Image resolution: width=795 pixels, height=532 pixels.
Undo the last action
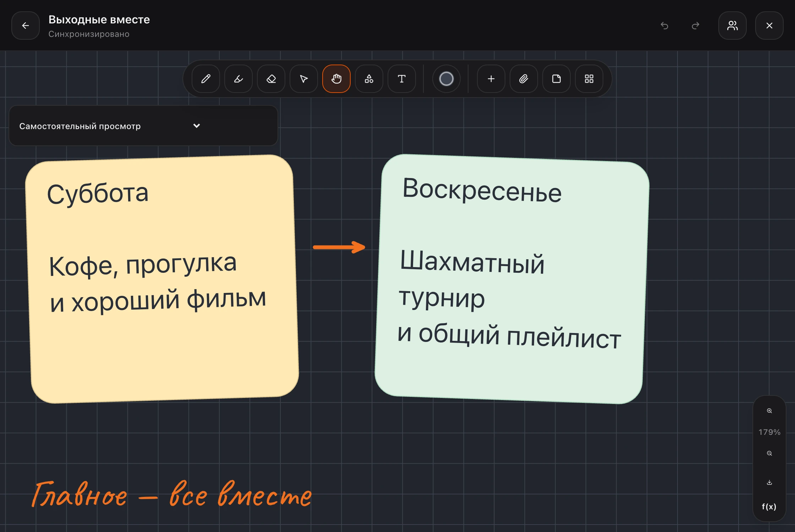click(x=664, y=26)
